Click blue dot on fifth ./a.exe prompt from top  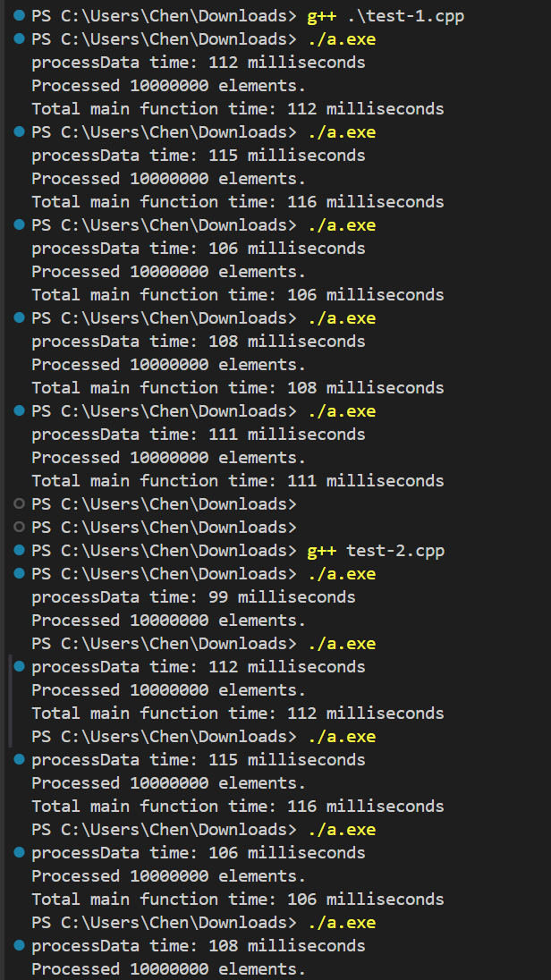pyautogui.click(x=20, y=411)
